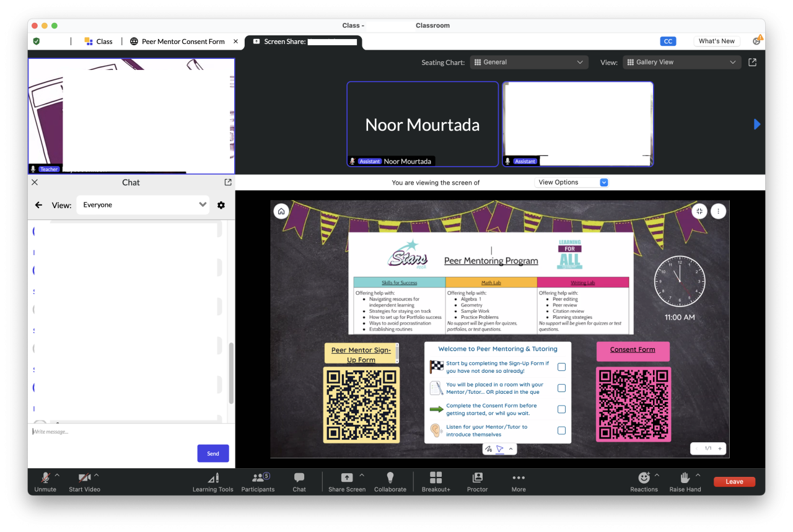Expand the board drawing tools caret
This screenshot has height=532, width=793.
pyautogui.click(x=511, y=449)
